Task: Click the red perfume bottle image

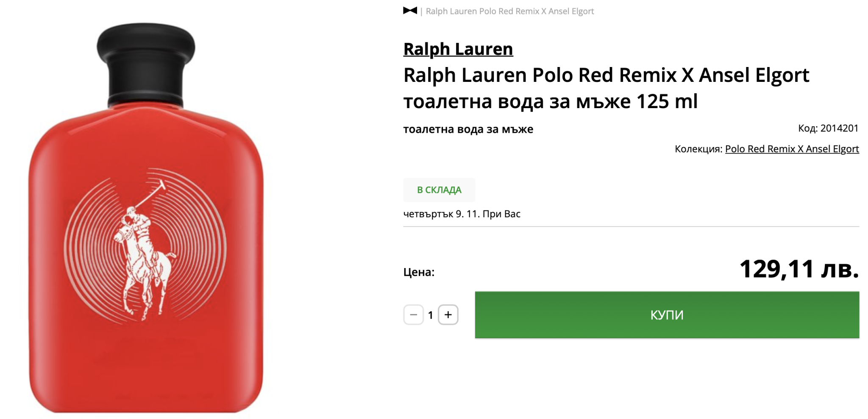Action: click(x=146, y=217)
